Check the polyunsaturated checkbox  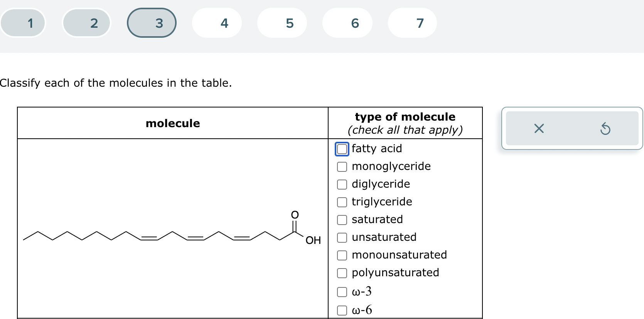[x=342, y=273]
